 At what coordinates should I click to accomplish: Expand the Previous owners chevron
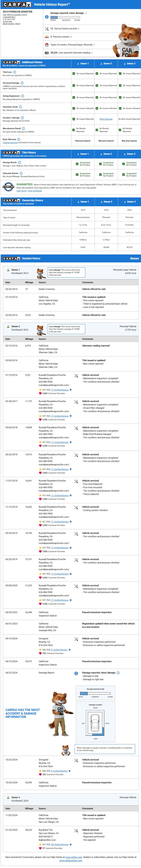71,37
